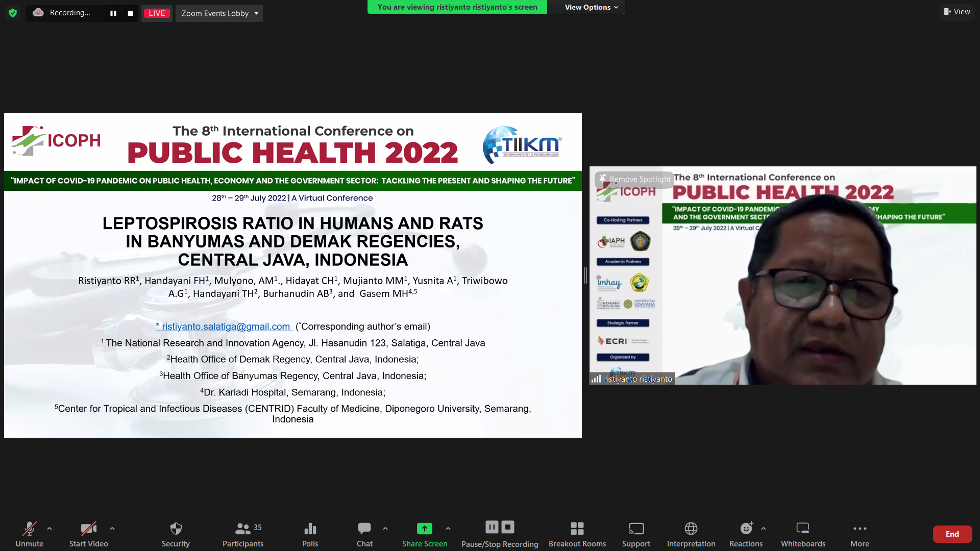Click the 'Health Office of Banyumas Regency' affiliation line

(293, 376)
